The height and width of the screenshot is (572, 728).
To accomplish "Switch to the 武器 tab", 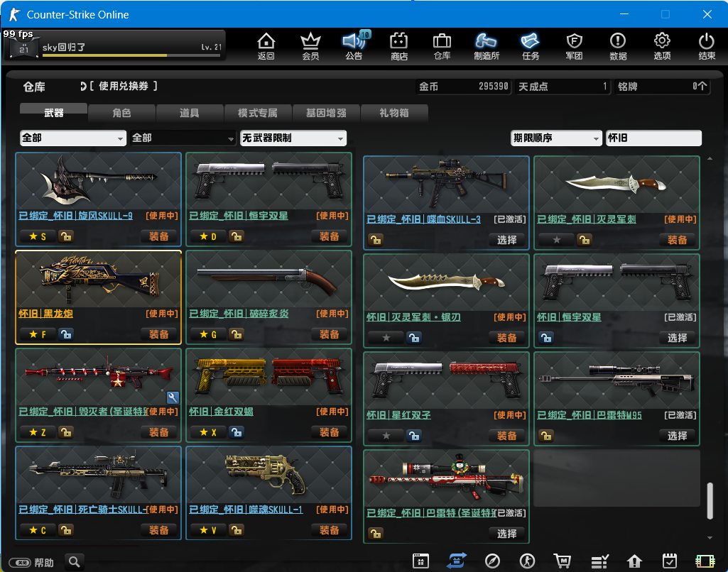I will [53, 113].
